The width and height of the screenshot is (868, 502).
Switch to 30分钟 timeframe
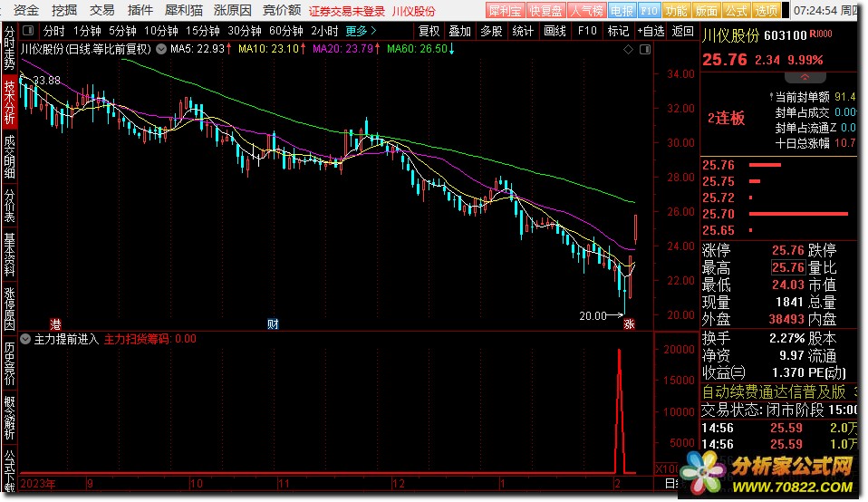coord(244,31)
